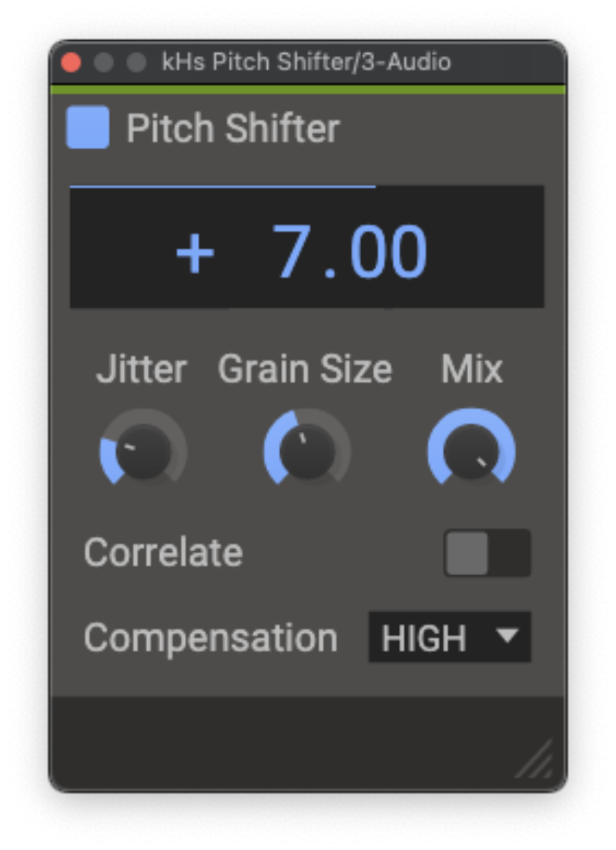Minimize the plugin window
This screenshot has width=616, height=850.
click(104, 62)
